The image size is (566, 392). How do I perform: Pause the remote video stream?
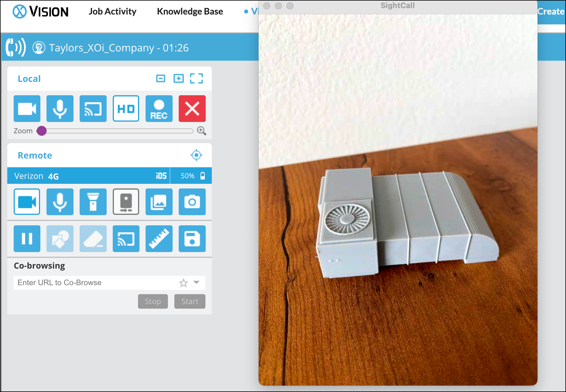tap(27, 238)
